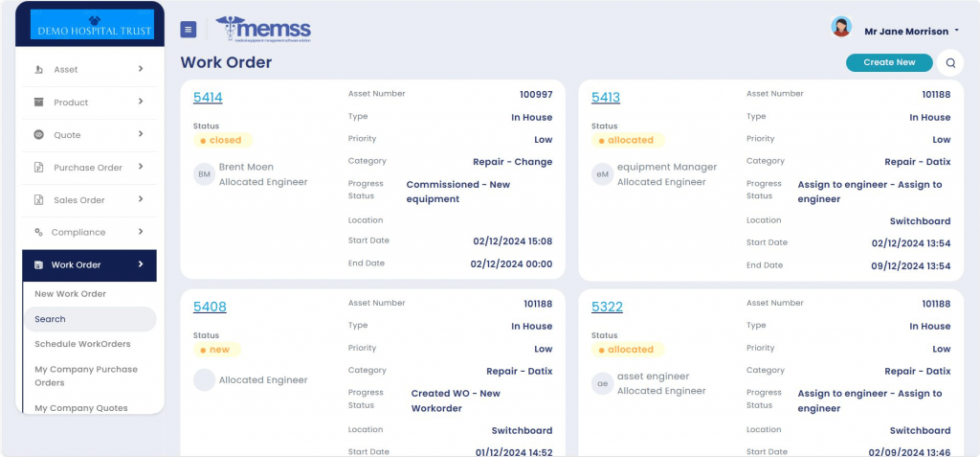Open work order 5413 link
This screenshot has width=980, height=457.
pyautogui.click(x=606, y=98)
